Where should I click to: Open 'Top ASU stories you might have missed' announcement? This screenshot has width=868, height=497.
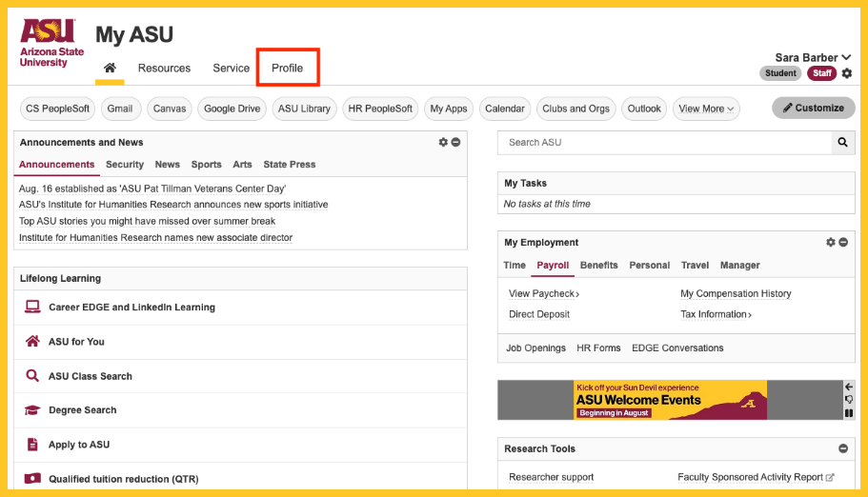[148, 222]
